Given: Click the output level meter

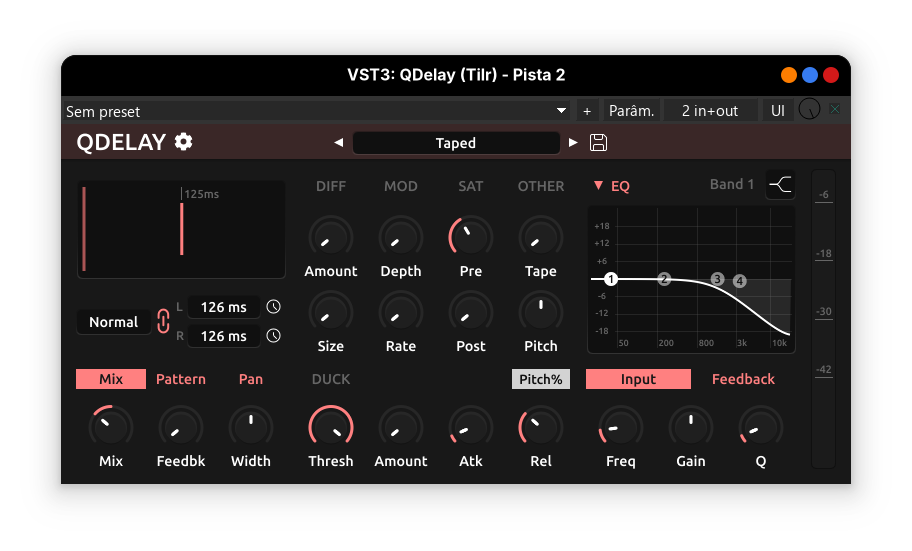Looking at the screenshot, I should [823, 319].
